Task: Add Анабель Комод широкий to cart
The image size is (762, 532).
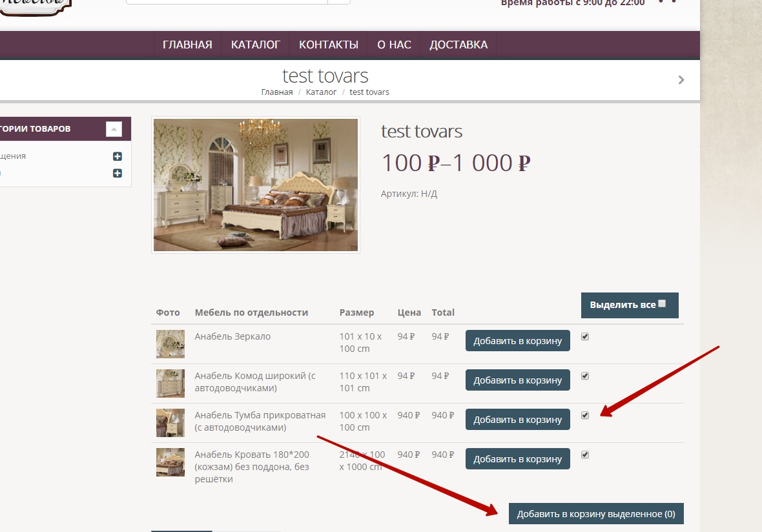Action: 517,380
